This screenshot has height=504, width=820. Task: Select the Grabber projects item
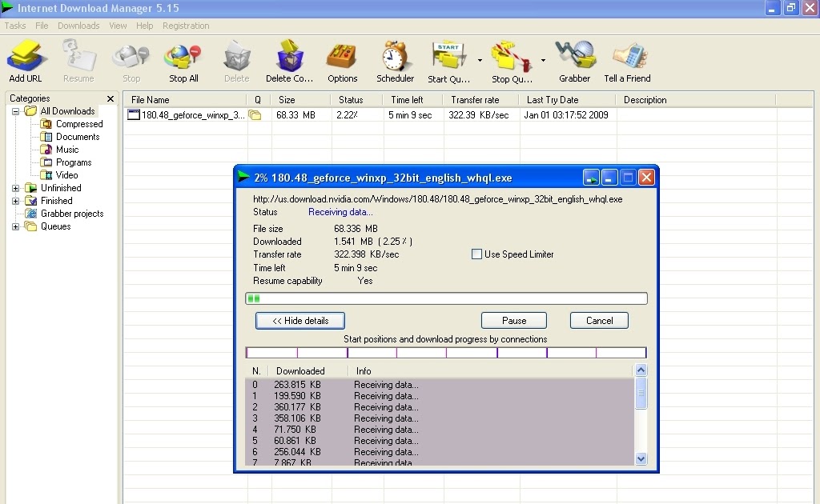pyautogui.click(x=65, y=214)
